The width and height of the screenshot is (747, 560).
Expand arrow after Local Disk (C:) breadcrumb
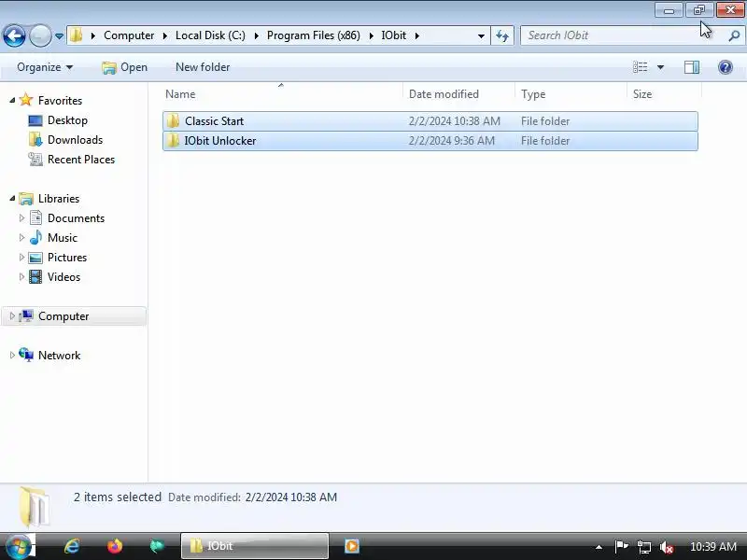point(256,35)
